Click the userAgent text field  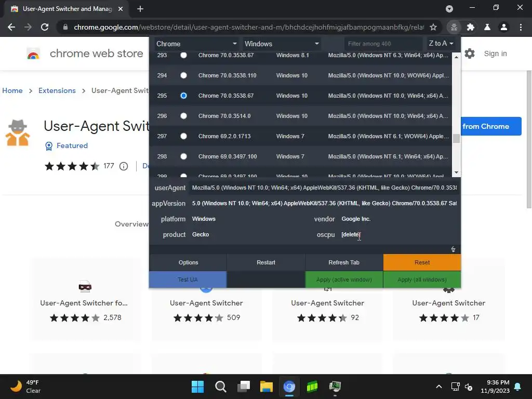[x=324, y=188]
